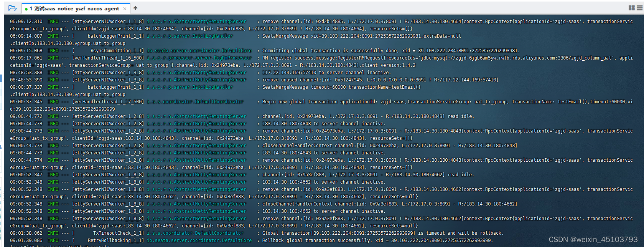The height and width of the screenshot is (247, 644).
Task: Select timestamp 06:09:12.310 in the log
Action: (x=26, y=22)
